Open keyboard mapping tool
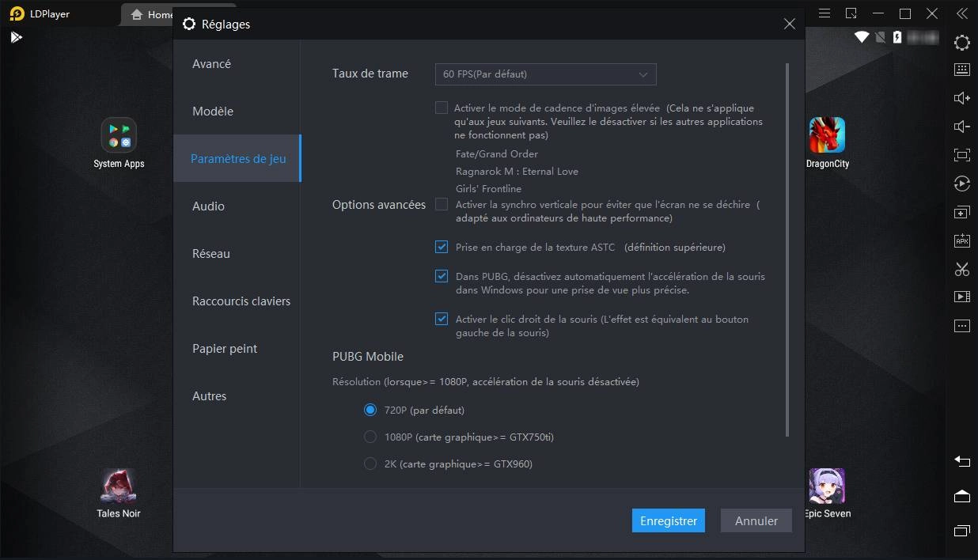 pyautogui.click(x=961, y=70)
